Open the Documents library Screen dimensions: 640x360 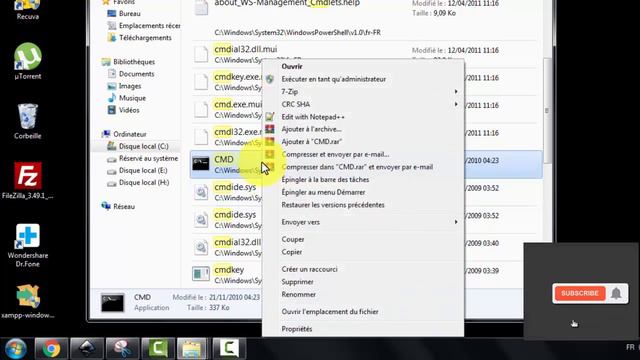136,74
